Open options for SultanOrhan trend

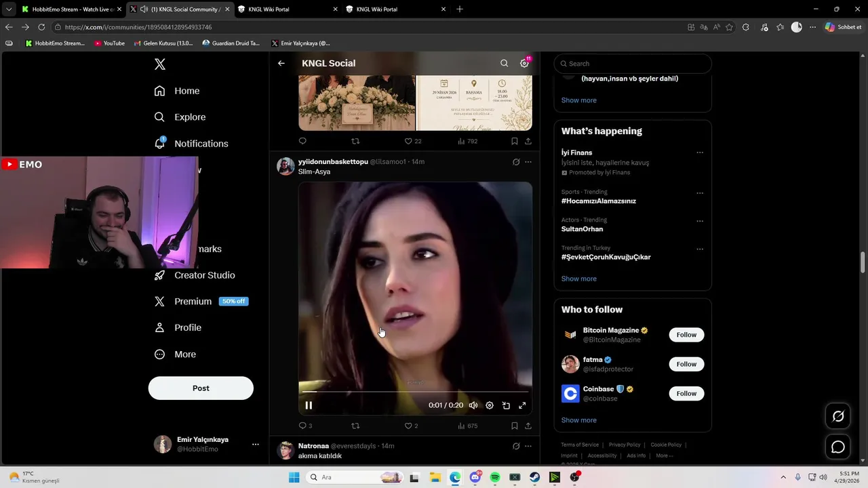click(700, 221)
